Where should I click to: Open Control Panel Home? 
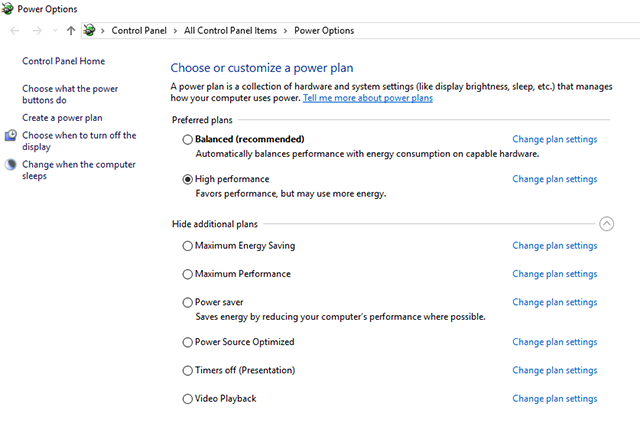click(x=63, y=61)
